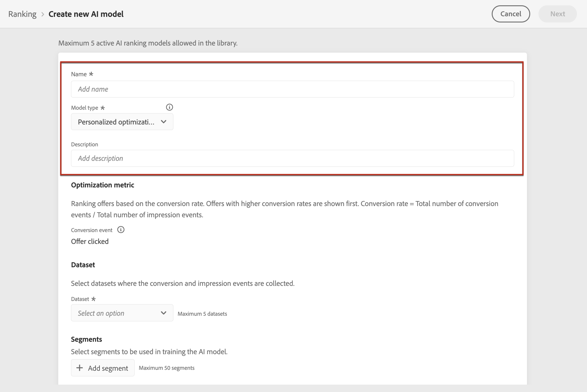The width and height of the screenshot is (587, 392).
Task: Click the Next button
Action: click(x=557, y=14)
